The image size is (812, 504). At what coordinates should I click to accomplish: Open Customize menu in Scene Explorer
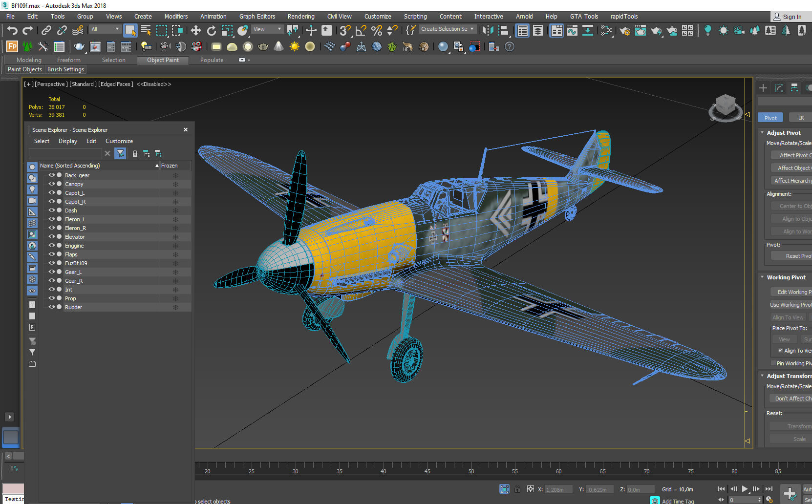[x=119, y=141]
